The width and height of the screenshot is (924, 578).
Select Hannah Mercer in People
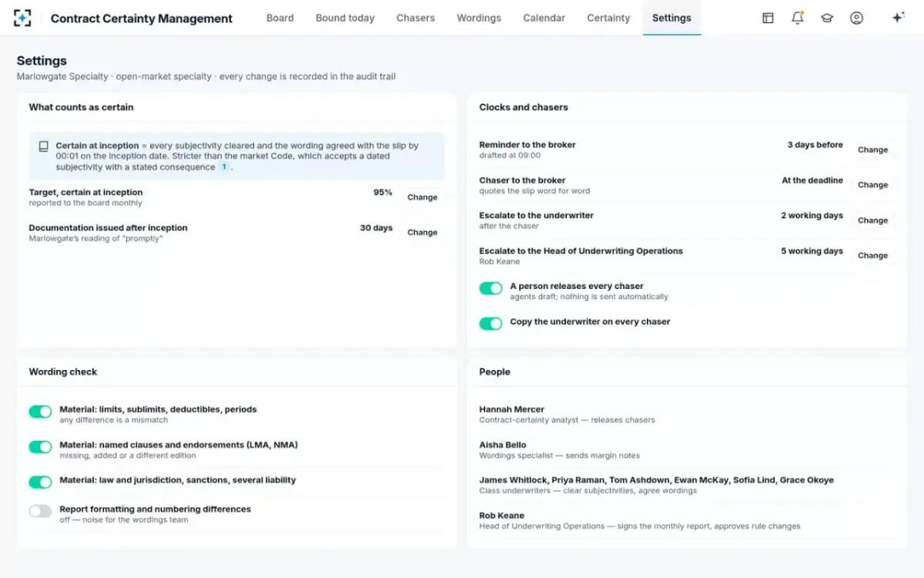pos(511,409)
